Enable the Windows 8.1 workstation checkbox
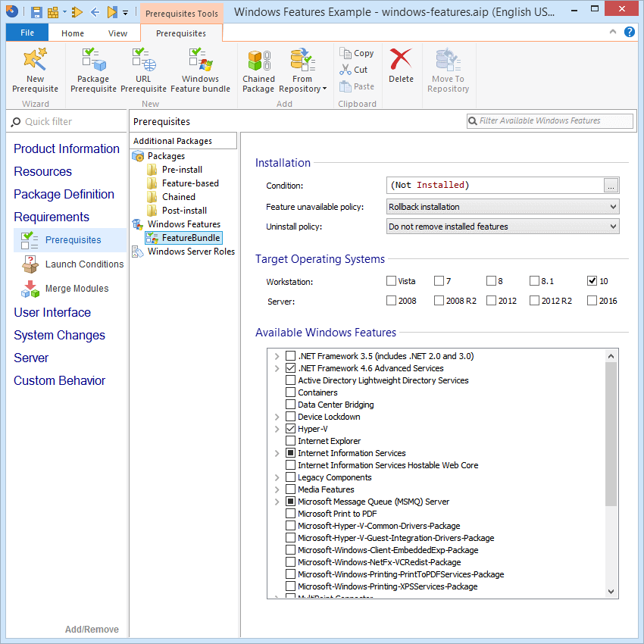This screenshot has width=644, height=644. tap(535, 281)
